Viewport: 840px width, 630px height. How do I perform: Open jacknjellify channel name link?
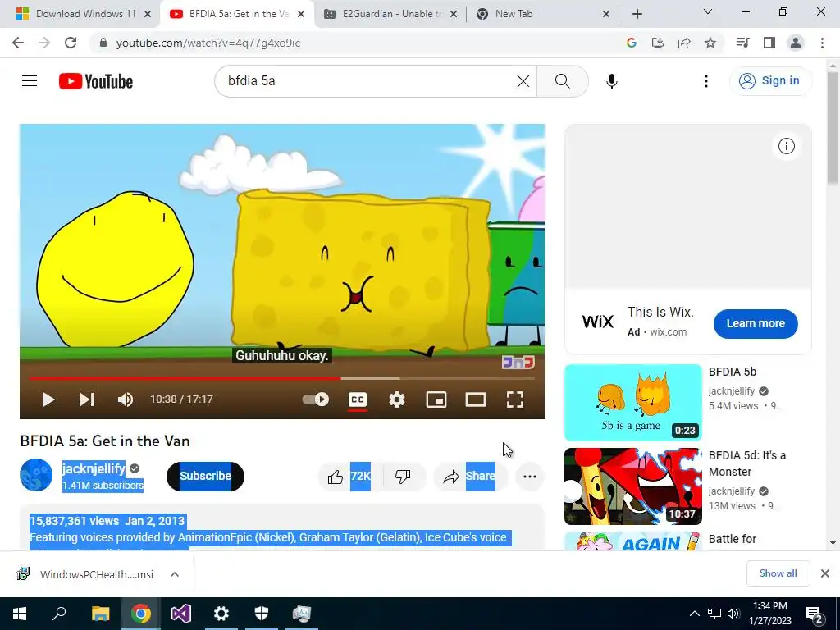[94, 468]
